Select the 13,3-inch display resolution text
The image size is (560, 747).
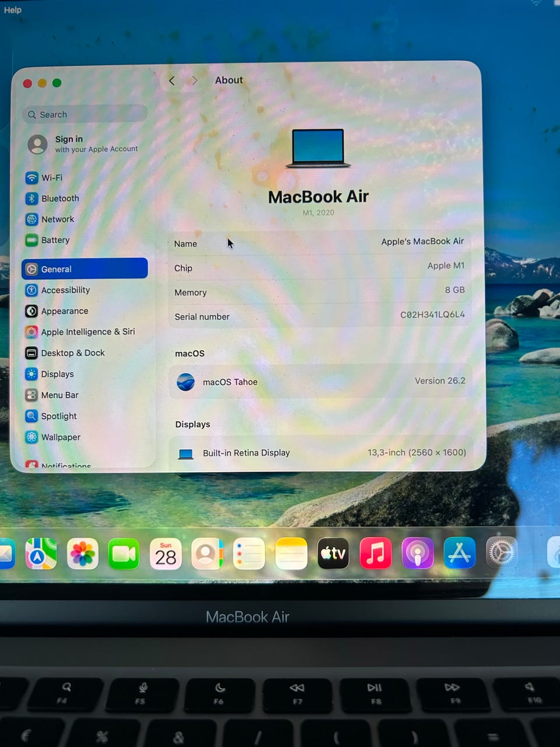click(416, 452)
